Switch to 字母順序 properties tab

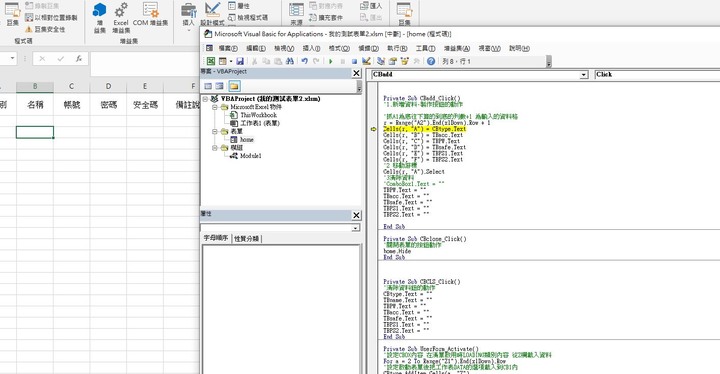(x=216, y=238)
